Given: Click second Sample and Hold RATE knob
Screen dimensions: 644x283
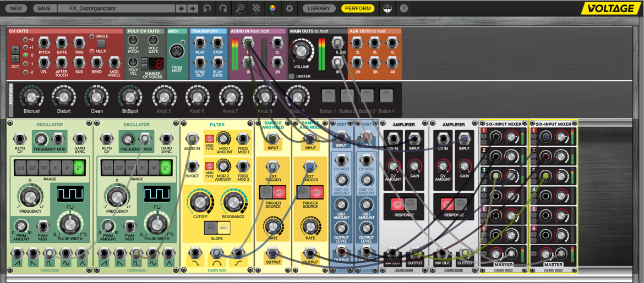Looking at the screenshot, I should (x=310, y=226).
